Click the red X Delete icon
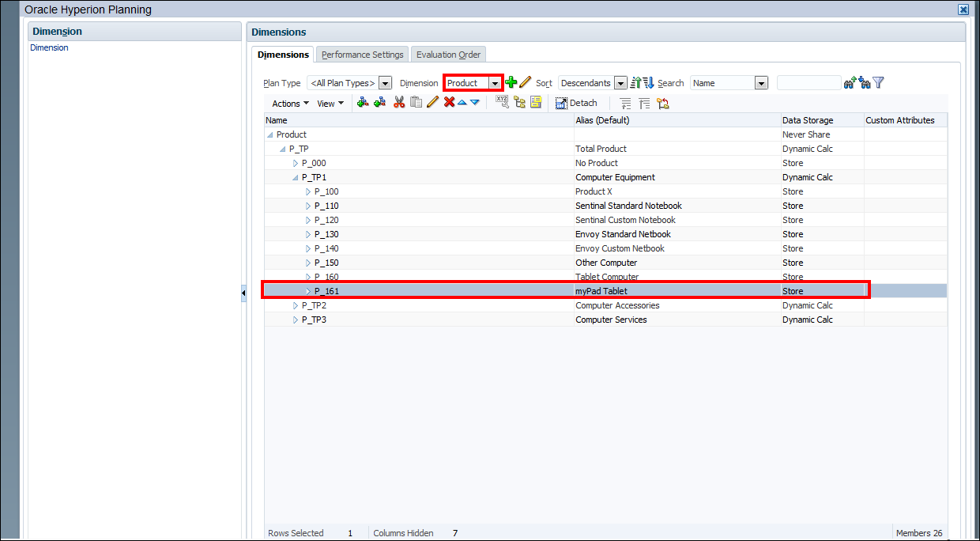 tap(449, 103)
